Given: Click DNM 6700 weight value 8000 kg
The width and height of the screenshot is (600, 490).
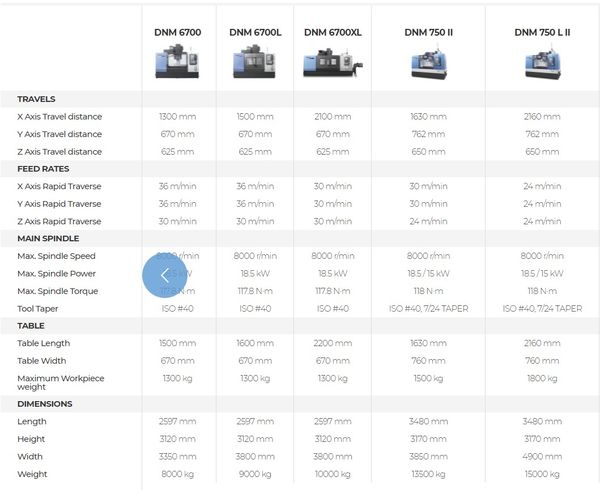Looking at the screenshot, I should click(x=178, y=474).
